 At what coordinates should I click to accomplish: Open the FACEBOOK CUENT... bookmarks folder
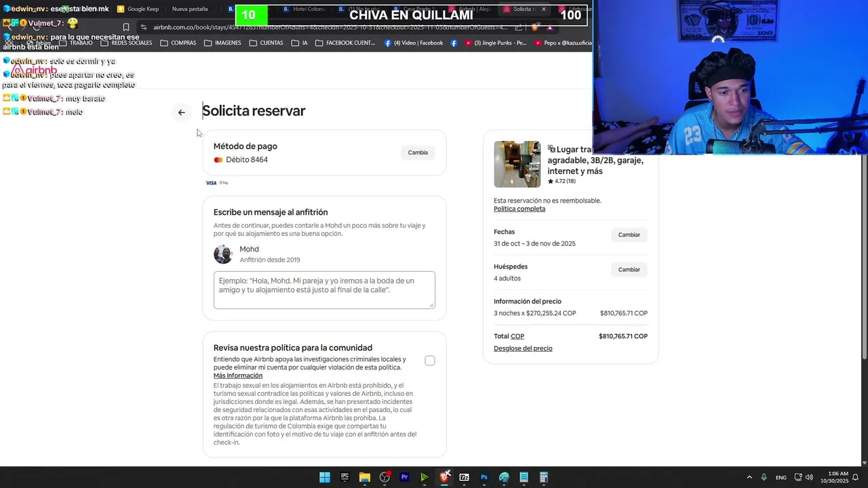point(345,43)
